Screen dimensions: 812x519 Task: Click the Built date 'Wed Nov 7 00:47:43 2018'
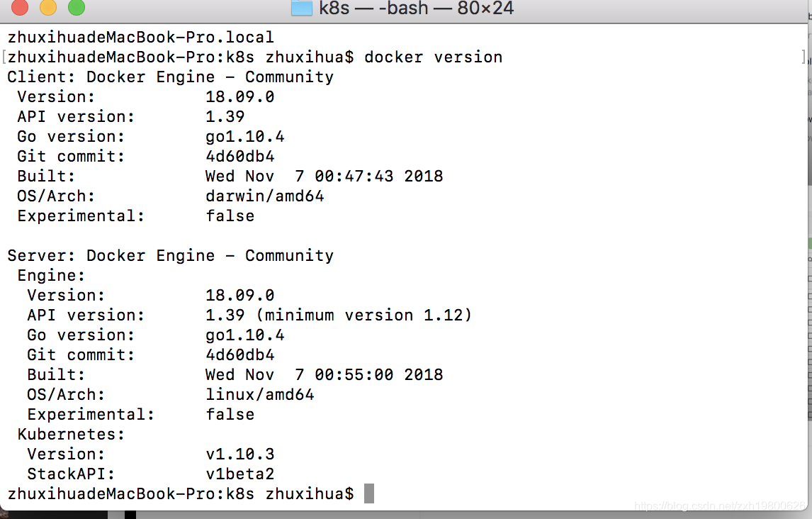tap(325, 176)
